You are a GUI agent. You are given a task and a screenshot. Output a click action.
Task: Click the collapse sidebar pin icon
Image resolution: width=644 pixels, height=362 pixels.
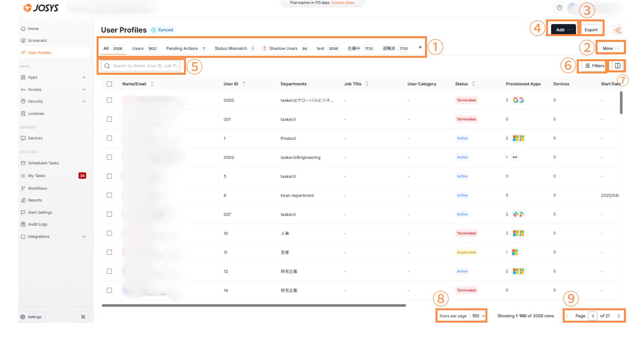(83, 317)
